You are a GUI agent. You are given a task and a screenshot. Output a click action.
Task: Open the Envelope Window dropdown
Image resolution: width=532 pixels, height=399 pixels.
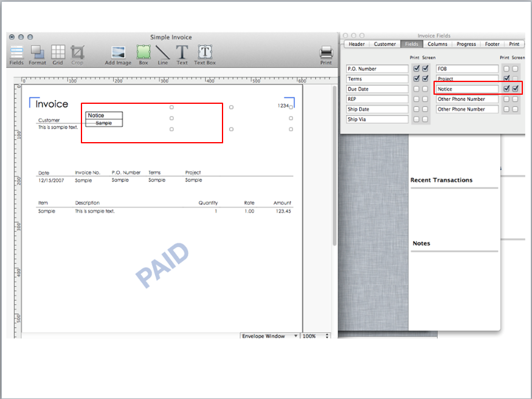click(269, 336)
